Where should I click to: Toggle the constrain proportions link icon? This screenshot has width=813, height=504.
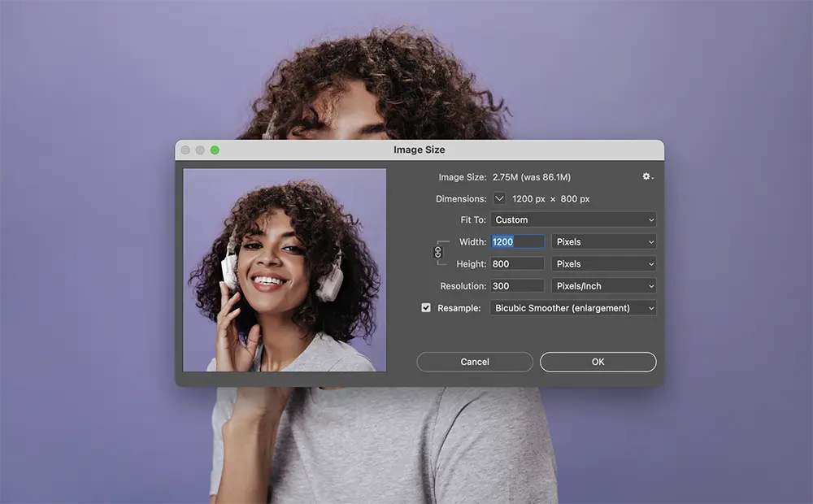437,253
